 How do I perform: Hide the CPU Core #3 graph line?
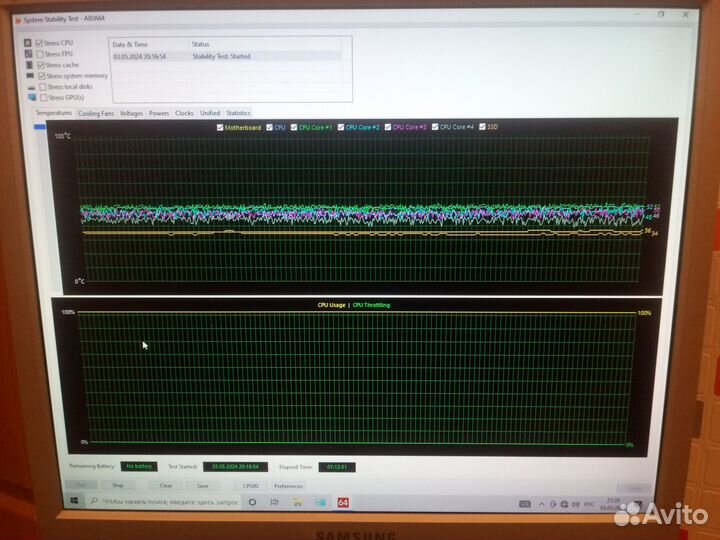388,127
